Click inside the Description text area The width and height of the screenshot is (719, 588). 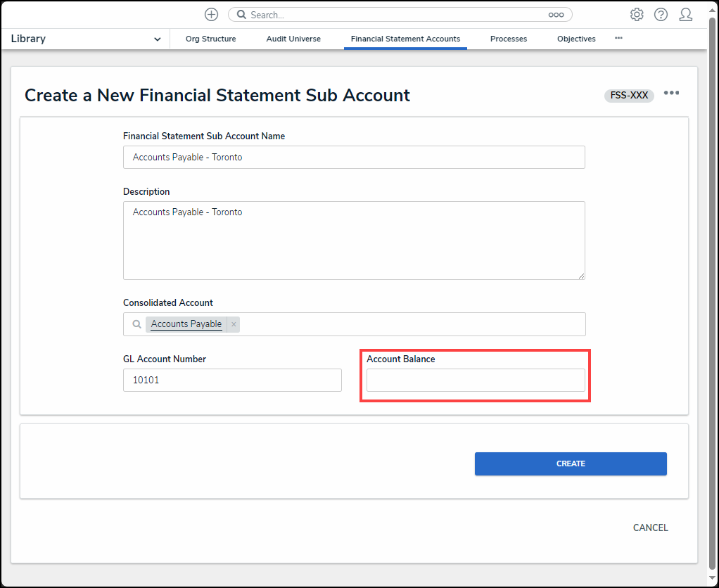354,241
